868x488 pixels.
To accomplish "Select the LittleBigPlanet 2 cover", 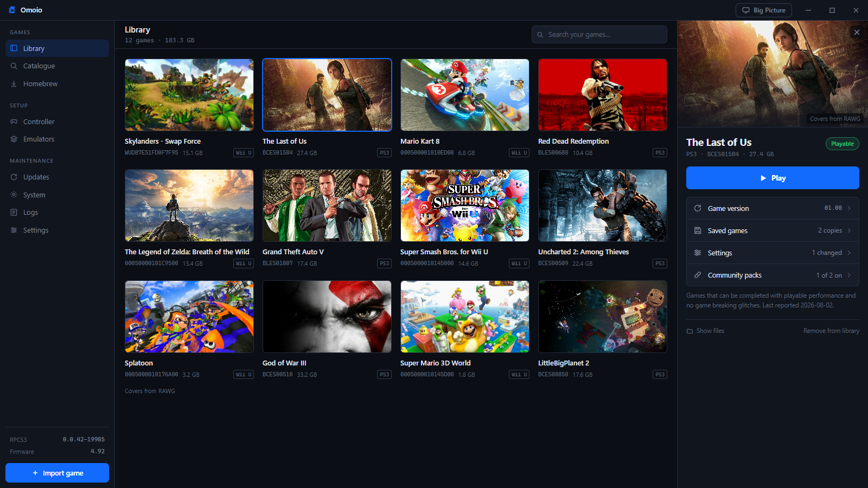I will (x=603, y=317).
